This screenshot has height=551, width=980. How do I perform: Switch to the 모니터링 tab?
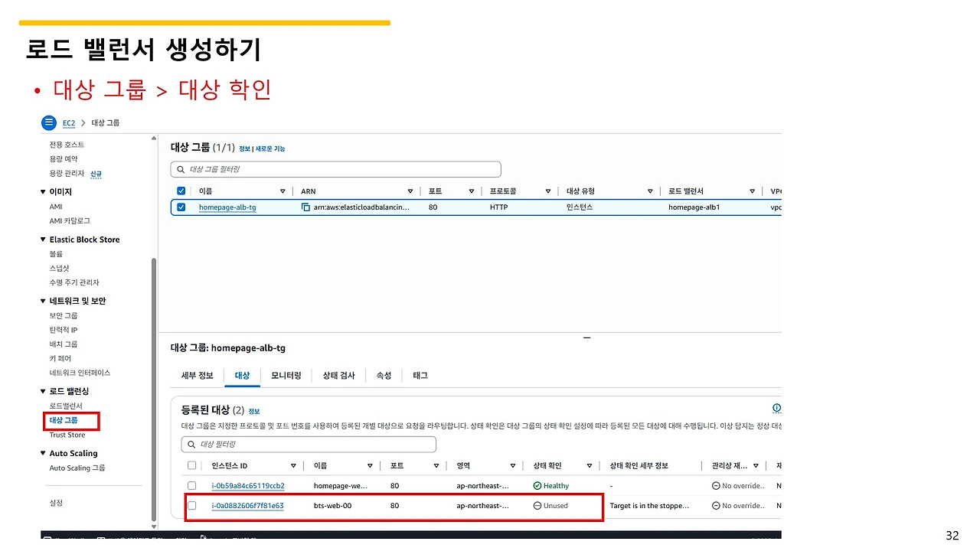click(286, 376)
